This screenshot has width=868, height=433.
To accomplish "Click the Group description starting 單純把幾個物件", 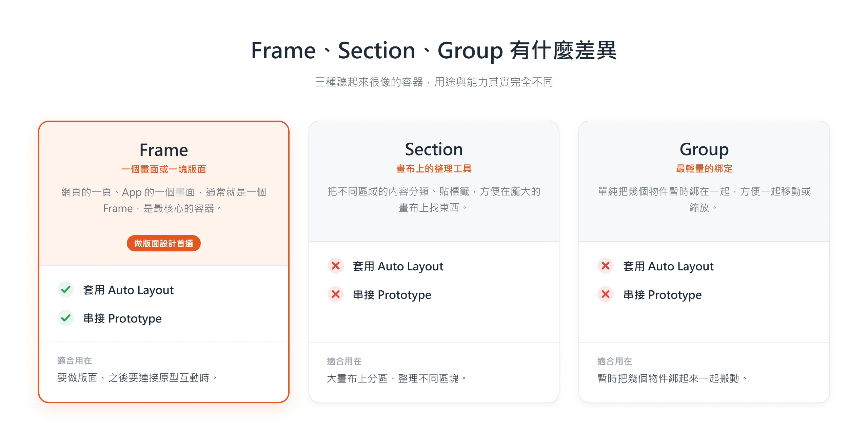I will 704,200.
